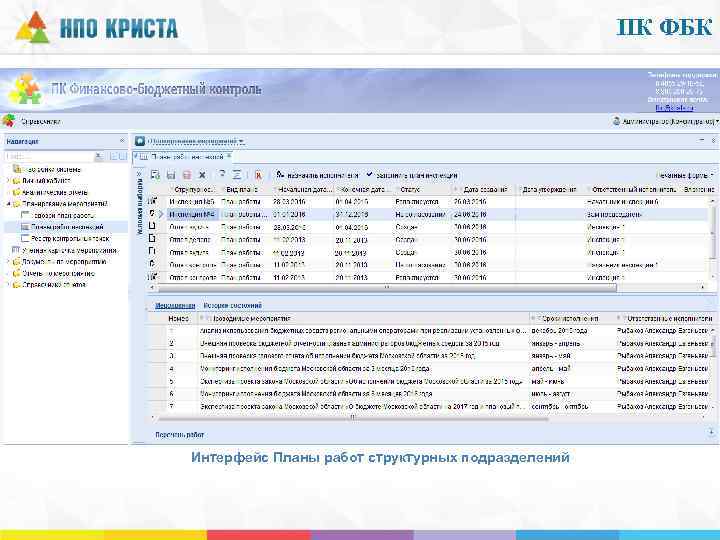
Task: Click the status icon of Инспекция №5 row
Action: [152, 201]
